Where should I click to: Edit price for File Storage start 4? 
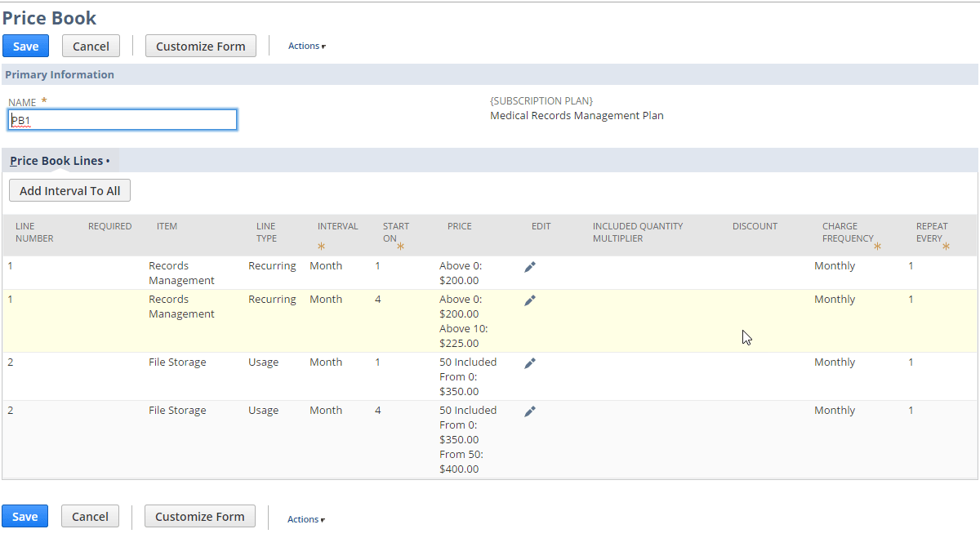click(x=530, y=411)
